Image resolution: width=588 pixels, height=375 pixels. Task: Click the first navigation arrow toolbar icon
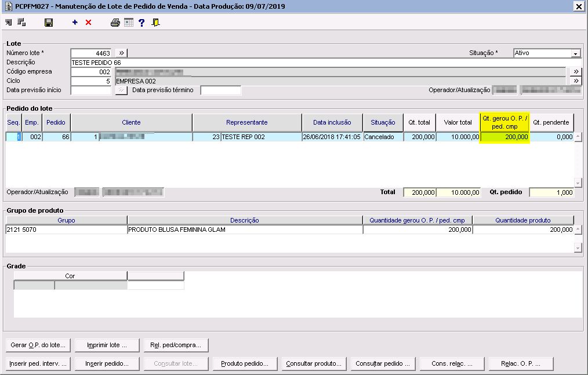coord(9,23)
